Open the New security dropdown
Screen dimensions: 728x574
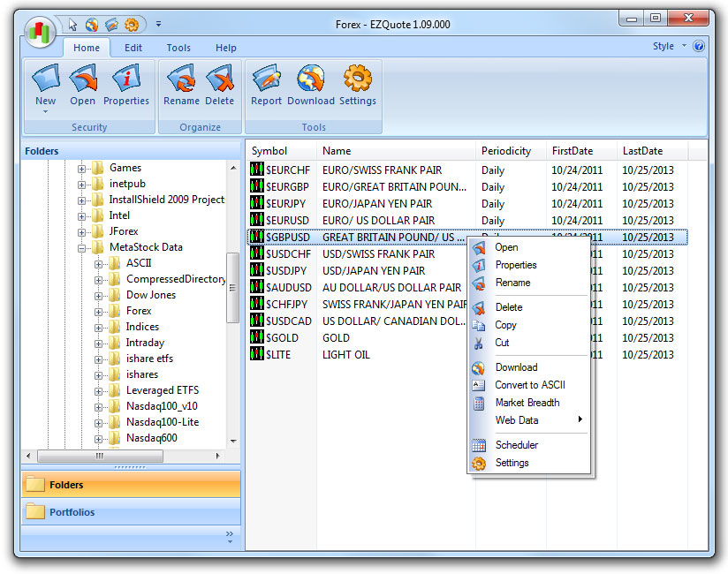(x=45, y=88)
